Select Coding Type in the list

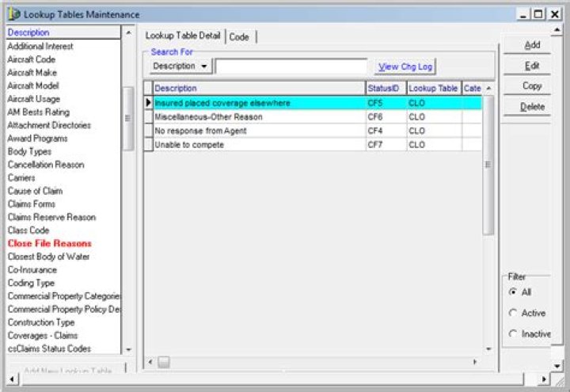[x=31, y=283]
